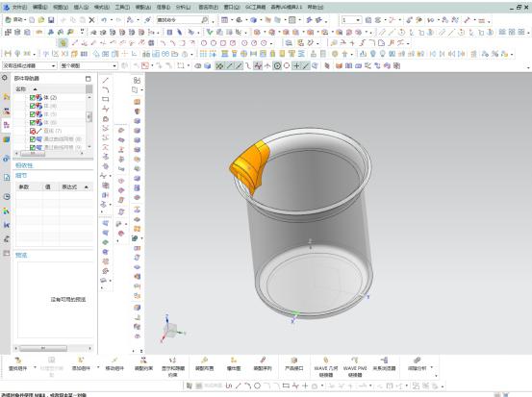Click the 表达式 column header
532x397 pixels.
tap(69, 186)
